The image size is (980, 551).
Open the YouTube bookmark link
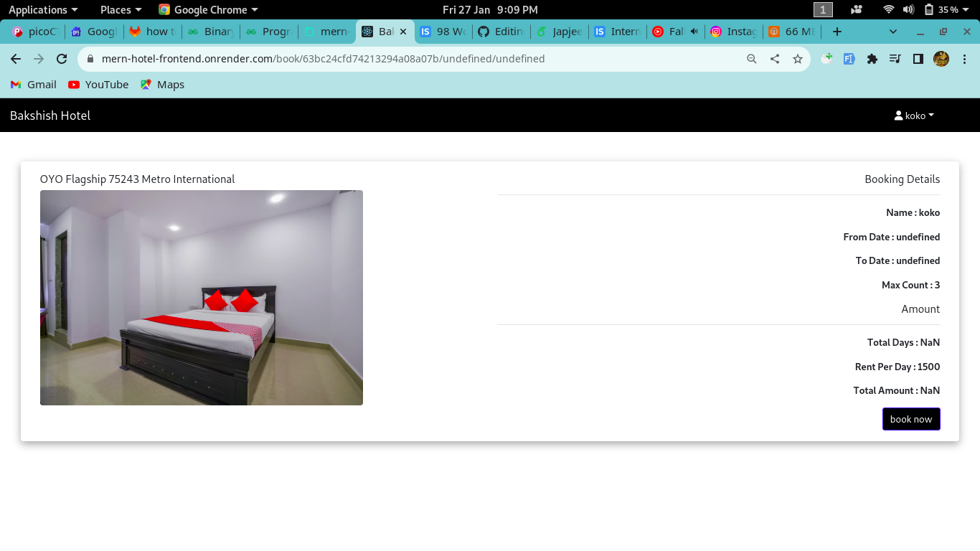click(98, 84)
